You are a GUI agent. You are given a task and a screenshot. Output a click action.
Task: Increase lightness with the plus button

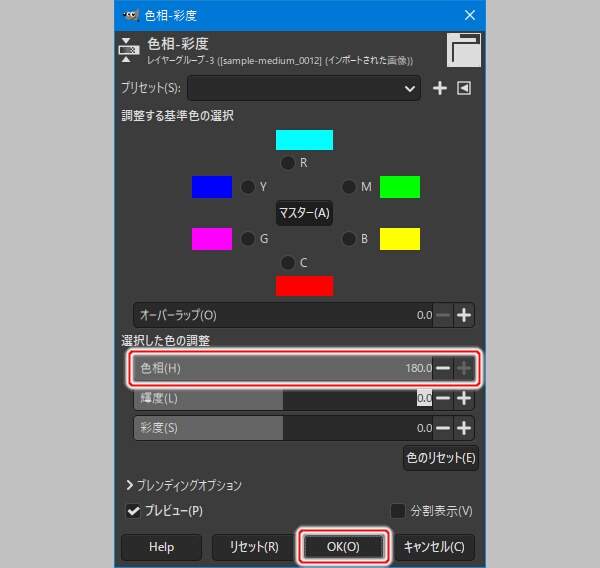pos(464,398)
